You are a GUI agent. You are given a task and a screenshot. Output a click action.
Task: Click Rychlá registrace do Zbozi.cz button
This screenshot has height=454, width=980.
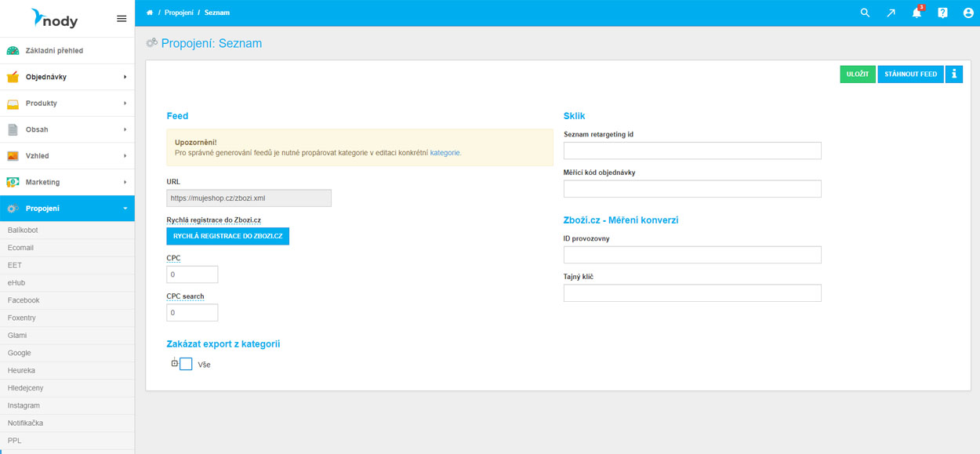pyautogui.click(x=227, y=235)
